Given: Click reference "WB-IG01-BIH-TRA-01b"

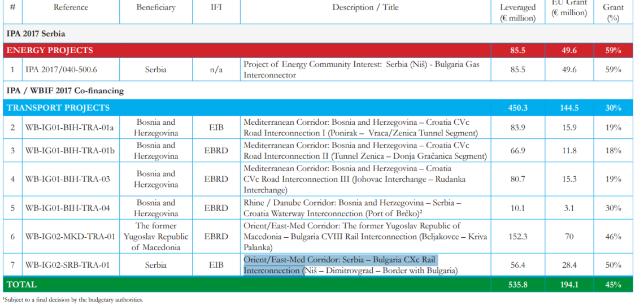Looking at the screenshot, I should pos(70,151).
